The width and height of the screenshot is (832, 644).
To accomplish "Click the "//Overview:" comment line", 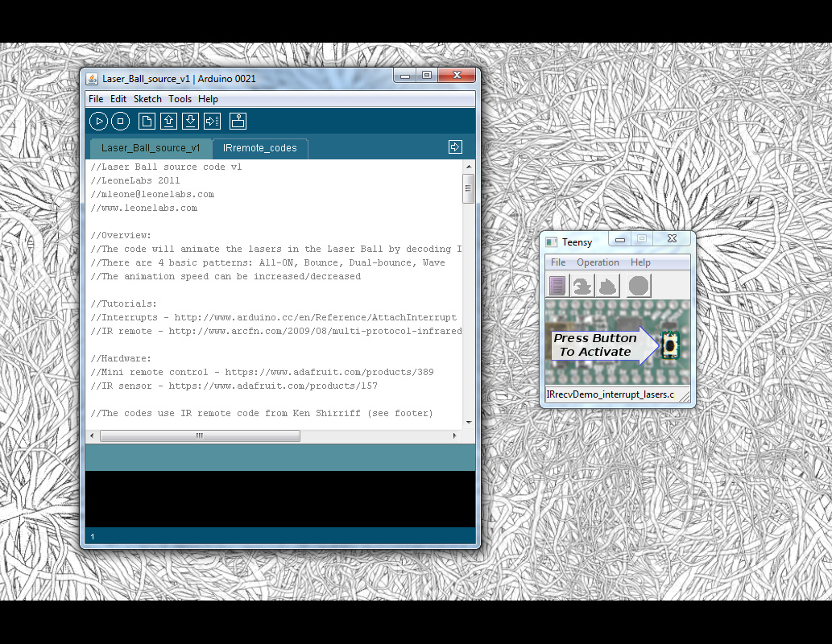I will (x=121, y=236).
